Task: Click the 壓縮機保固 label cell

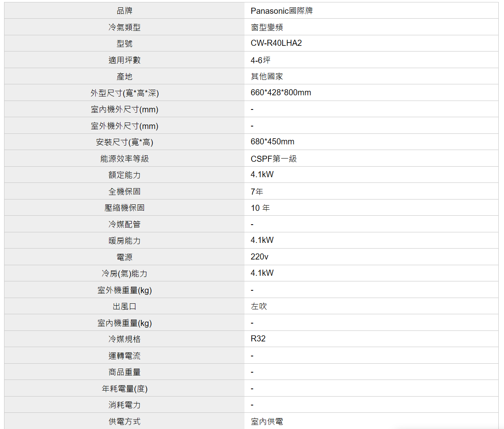Action: [x=124, y=208]
